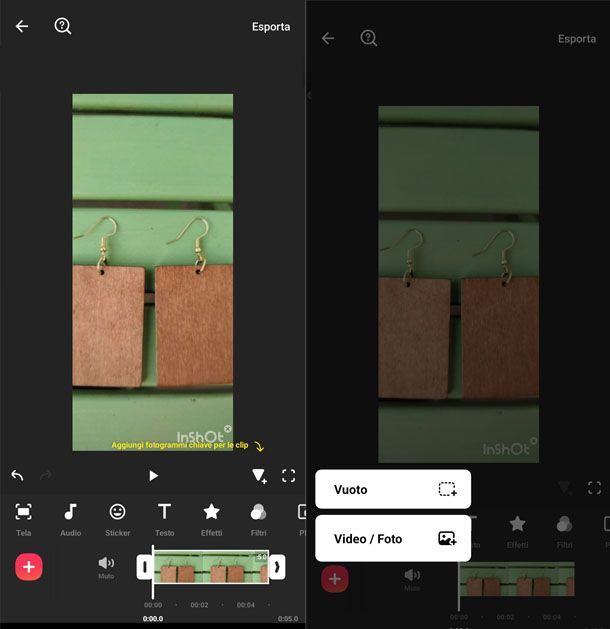Click the white-outlined clip's right trim handle

[277, 567]
